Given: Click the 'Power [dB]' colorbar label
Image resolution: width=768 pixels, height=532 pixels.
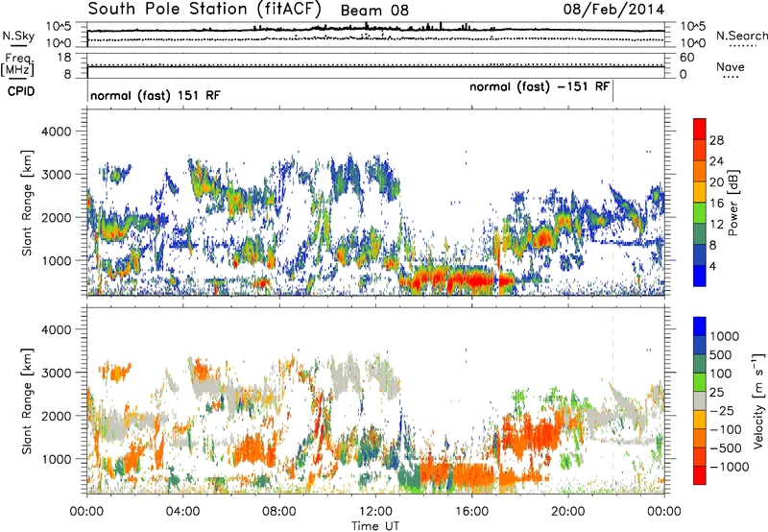Looking at the screenshot, I should click(x=732, y=203).
